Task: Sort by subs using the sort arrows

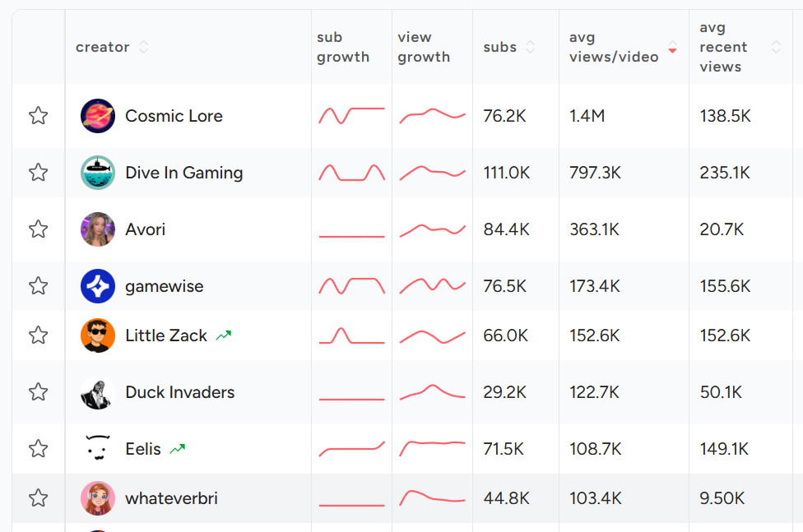Action: (531, 47)
